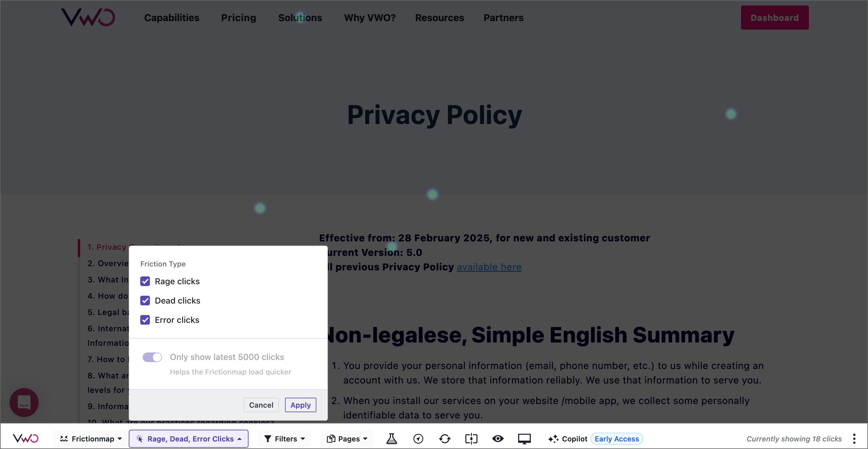Screen dimensions: 868x449
Task: Open the device display icon
Action: pyautogui.click(x=525, y=438)
